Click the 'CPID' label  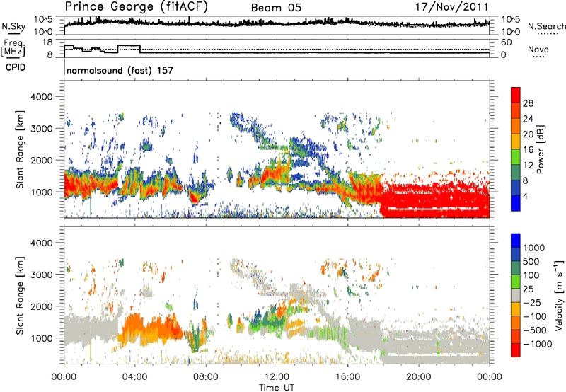point(16,67)
